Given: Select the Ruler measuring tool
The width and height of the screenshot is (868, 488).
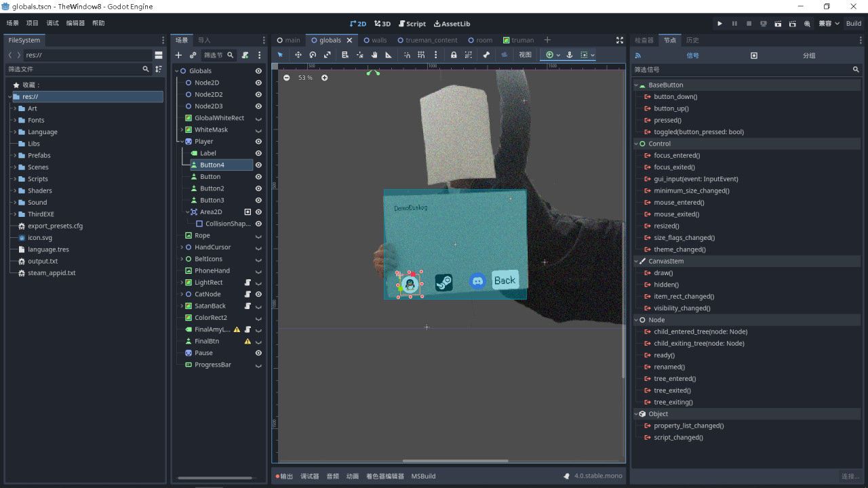Looking at the screenshot, I should tap(389, 55).
